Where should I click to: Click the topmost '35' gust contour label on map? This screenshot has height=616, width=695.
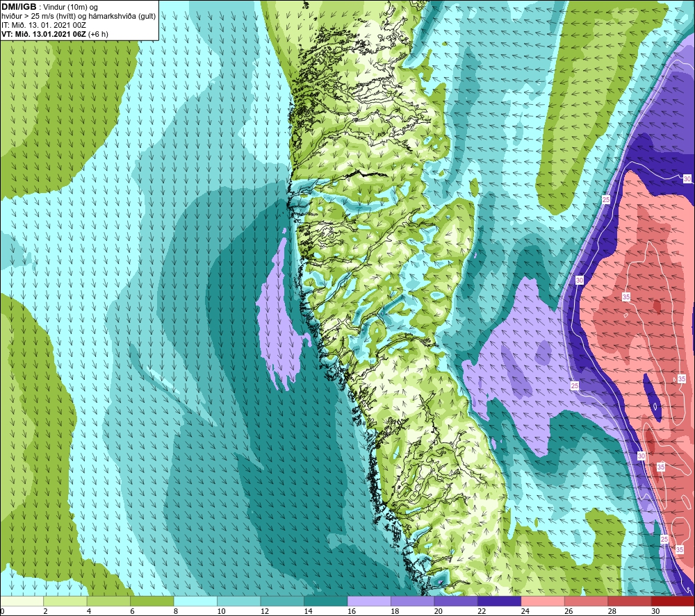pyautogui.click(x=626, y=297)
